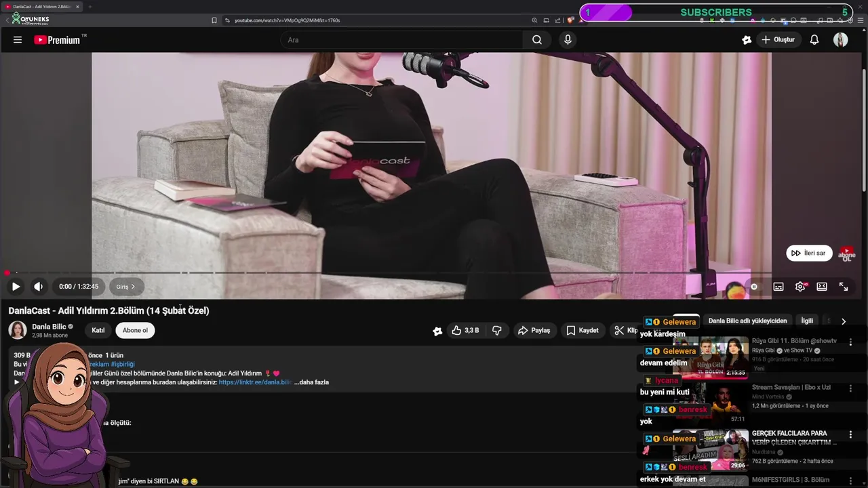
Task: Close the DanlaCast browser tab
Action: pos(77,7)
